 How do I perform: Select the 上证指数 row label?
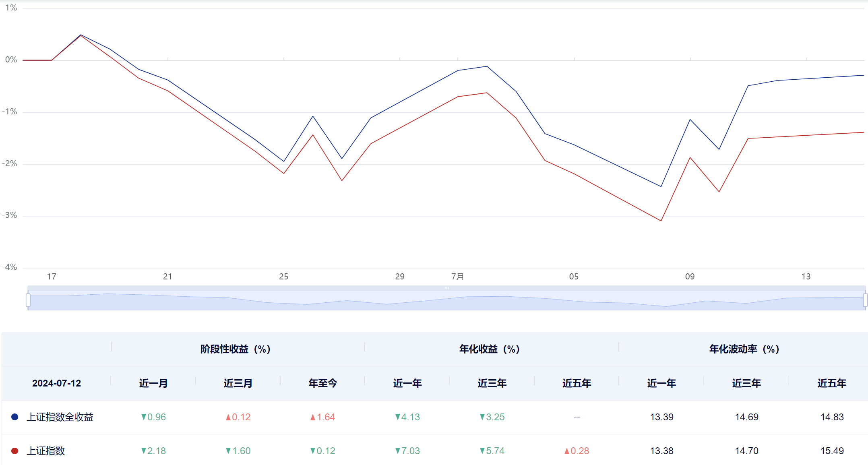coord(46,451)
